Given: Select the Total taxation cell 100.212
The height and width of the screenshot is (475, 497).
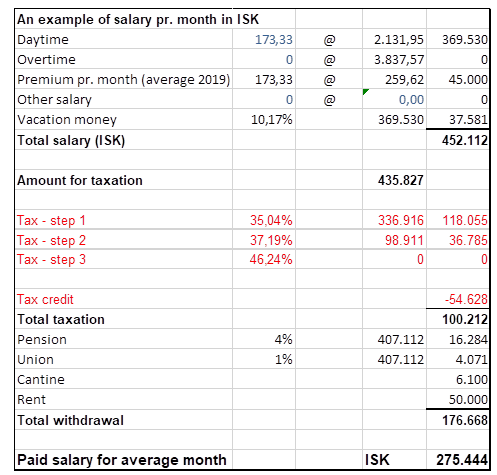Looking at the screenshot, I should 458,319.
